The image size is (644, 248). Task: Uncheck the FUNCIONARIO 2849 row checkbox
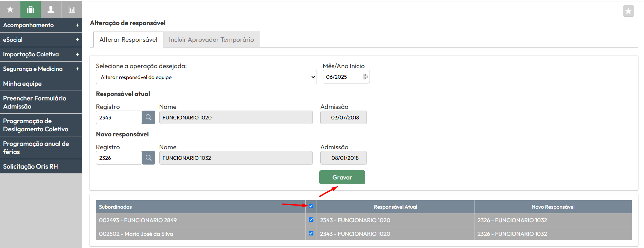pos(311,220)
